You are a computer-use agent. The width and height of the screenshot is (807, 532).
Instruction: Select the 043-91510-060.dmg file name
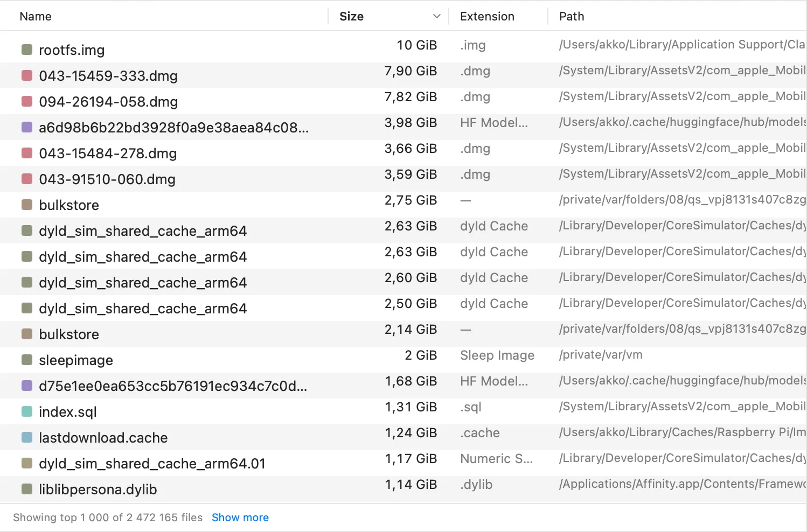(x=107, y=179)
